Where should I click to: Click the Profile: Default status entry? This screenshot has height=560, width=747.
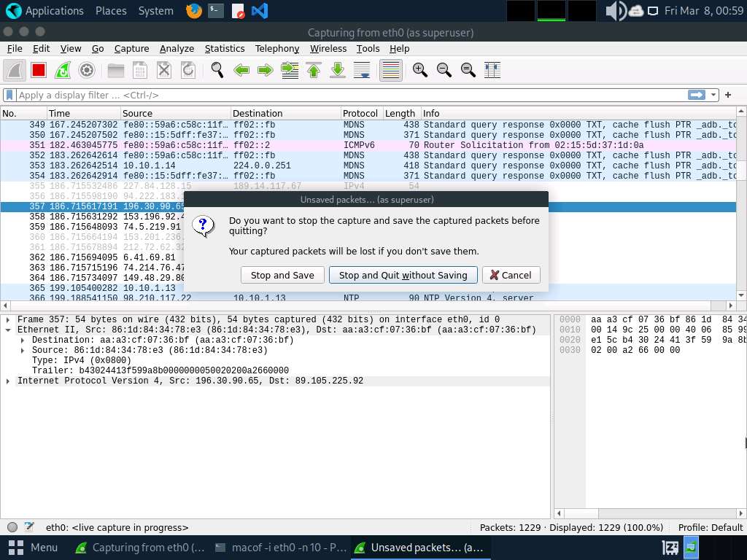tap(711, 527)
